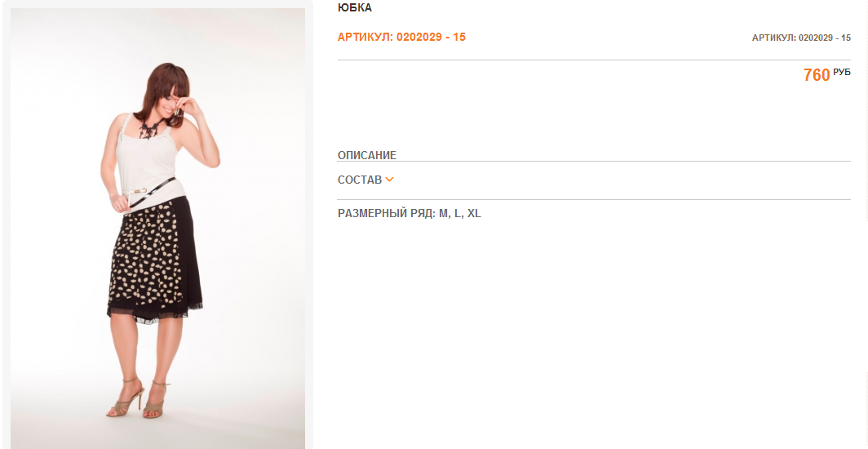868x449 pixels.
Task: Open the product photo of the model
Action: (157, 228)
